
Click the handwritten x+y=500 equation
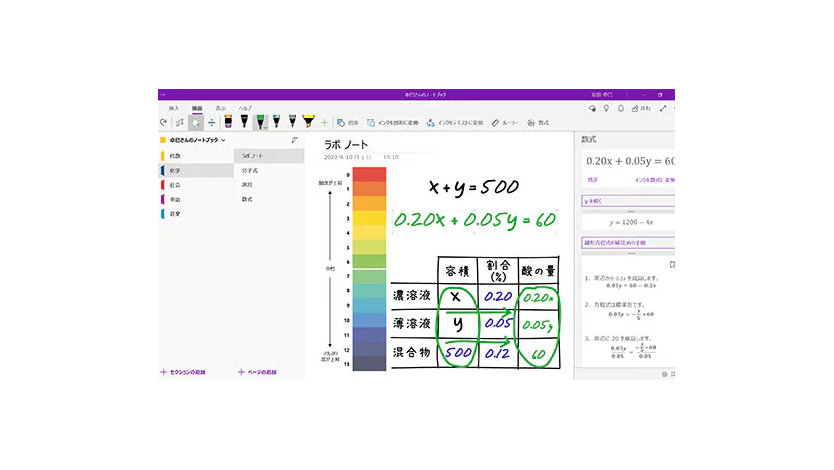473,187
